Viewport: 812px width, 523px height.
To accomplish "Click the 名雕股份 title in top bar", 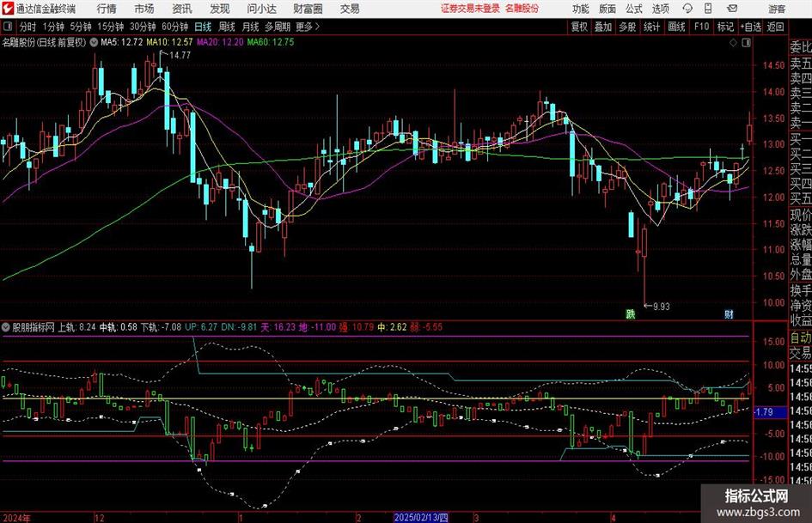I will click(x=522, y=9).
